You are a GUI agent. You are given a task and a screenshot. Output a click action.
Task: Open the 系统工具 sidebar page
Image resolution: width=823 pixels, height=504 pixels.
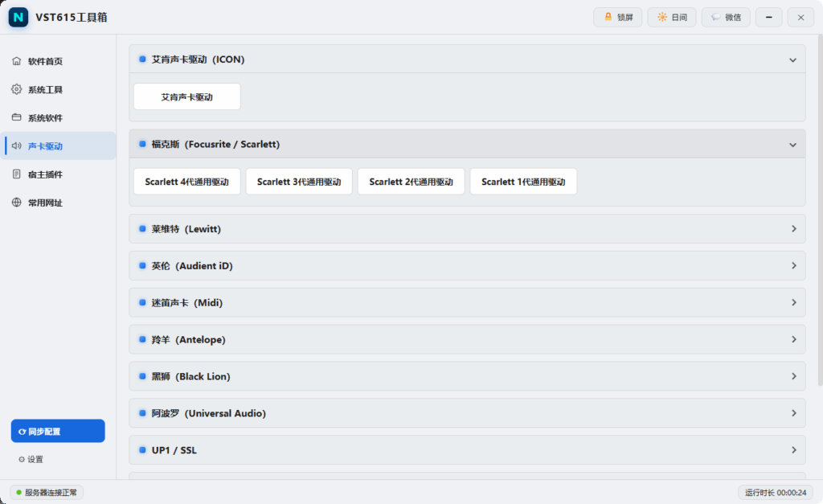58,89
